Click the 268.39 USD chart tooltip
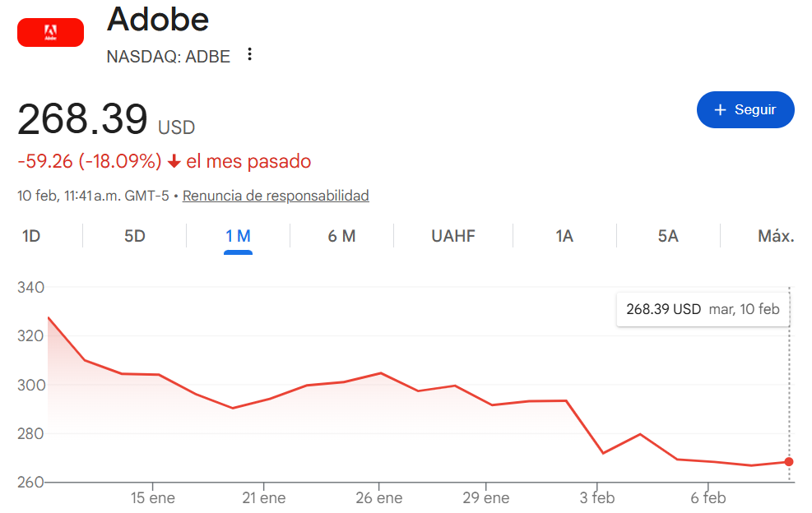The width and height of the screenshot is (812, 513). [702, 310]
